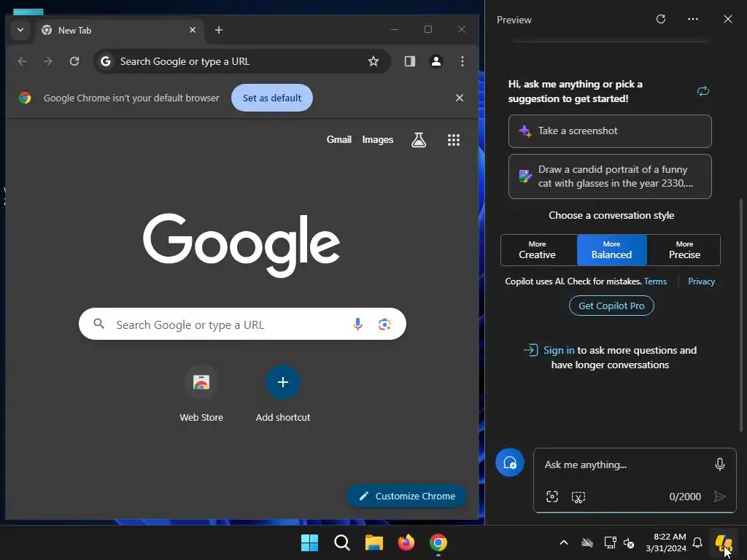This screenshot has height=560, width=747.
Task: Select More Creative conversation style
Action: click(538, 250)
